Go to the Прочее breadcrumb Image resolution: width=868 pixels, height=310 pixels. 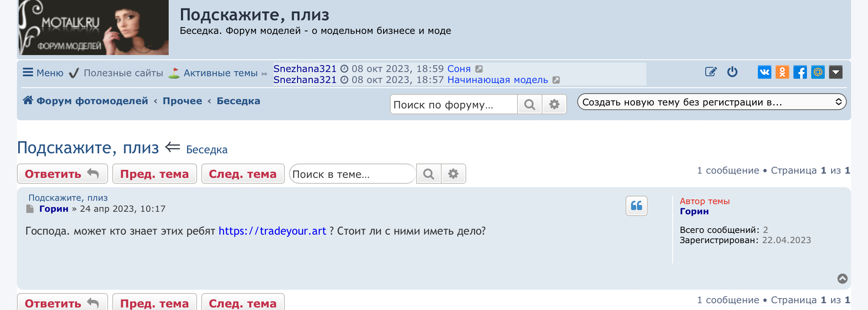[x=182, y=101]
